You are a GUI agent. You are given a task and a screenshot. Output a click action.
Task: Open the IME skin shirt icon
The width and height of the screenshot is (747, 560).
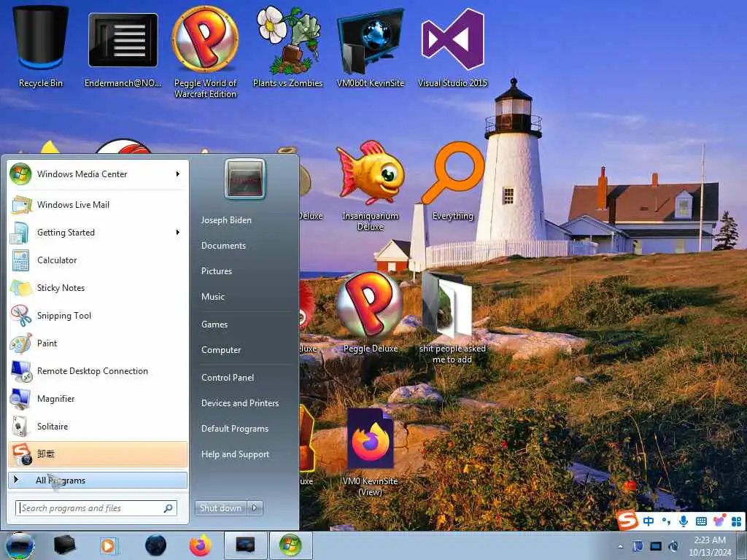tap(719, 521)
